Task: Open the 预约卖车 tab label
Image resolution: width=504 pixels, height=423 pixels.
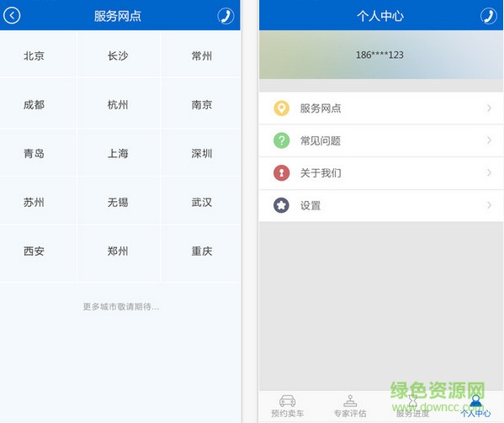Action: [288, 414]
